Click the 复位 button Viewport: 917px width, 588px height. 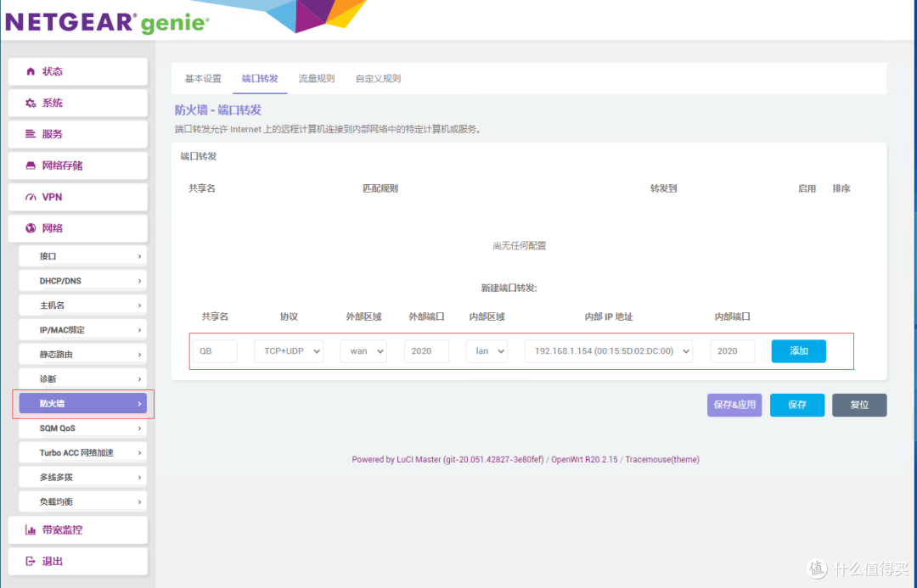point(859,405)
